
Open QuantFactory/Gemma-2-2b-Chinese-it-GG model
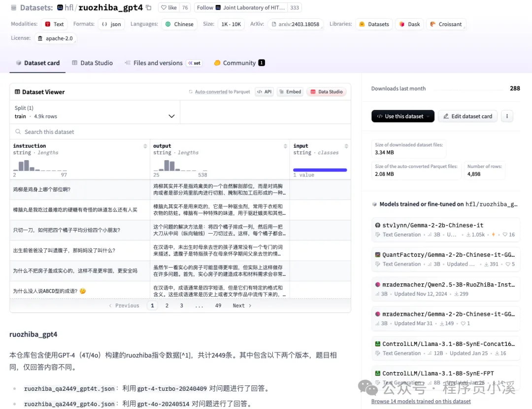[446, 259]
